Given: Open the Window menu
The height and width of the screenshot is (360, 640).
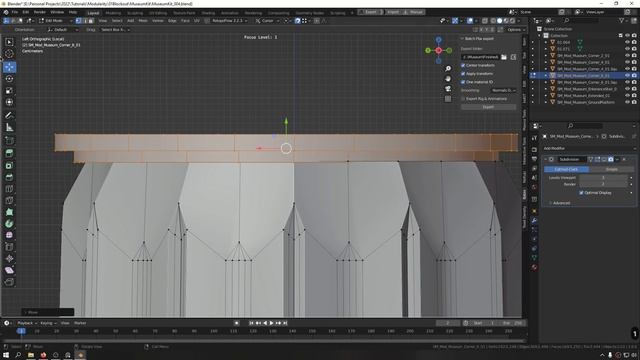Looking at the screenshot, I should click(x=57, y=12).
